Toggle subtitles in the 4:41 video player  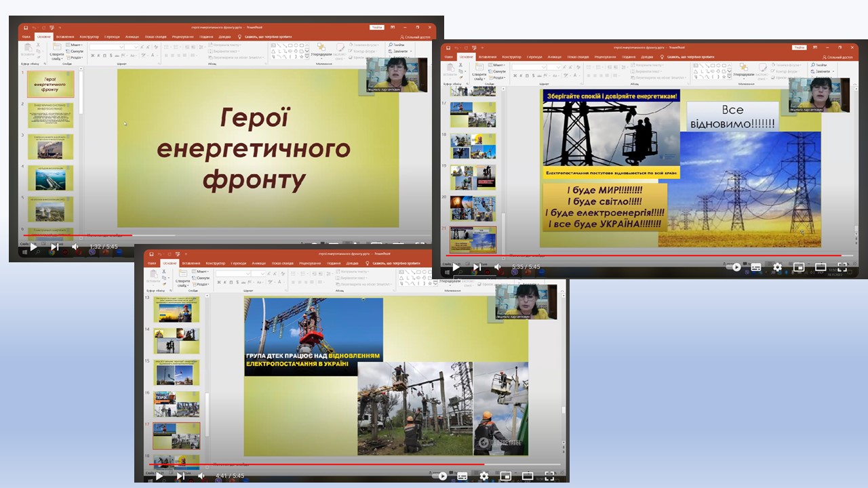click(x=462, y=476)
